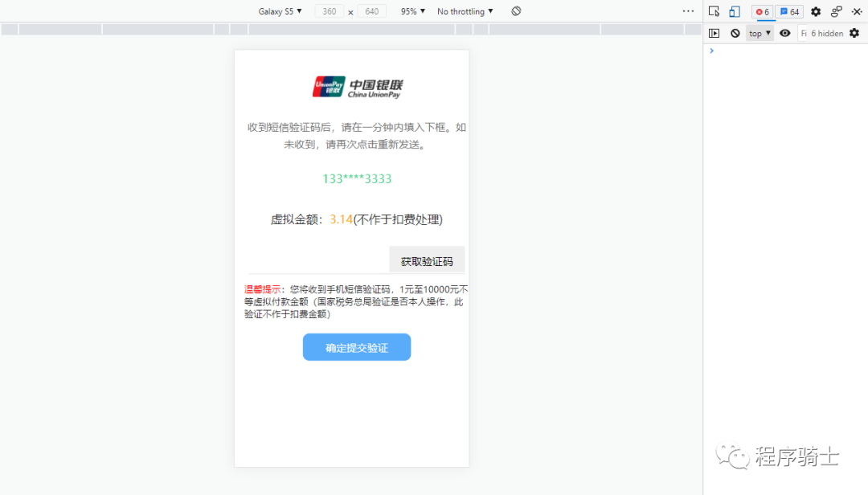Clear the console using the clear icon

point(735,32)
